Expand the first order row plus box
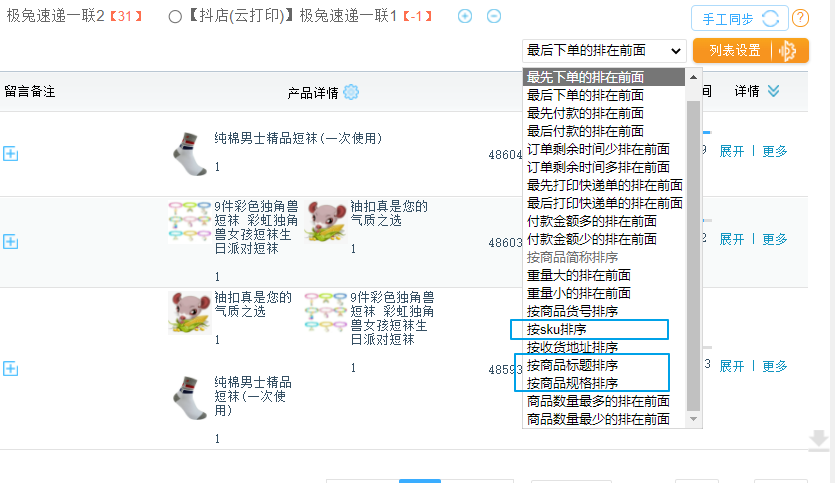 (x=11, y=154)
